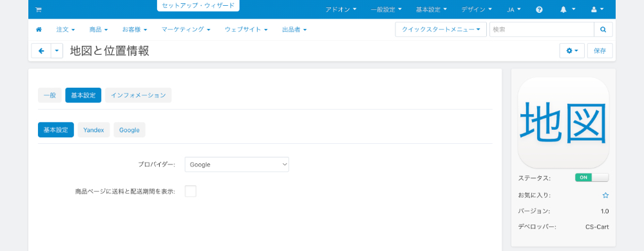Select the upper 基本設定 tab
The image size is (644, 251).
[x=83, y=95]
